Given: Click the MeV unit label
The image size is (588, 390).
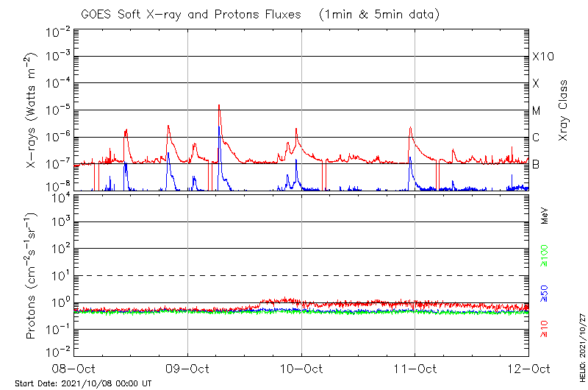Looking at the screenshot, I should 545,216.
